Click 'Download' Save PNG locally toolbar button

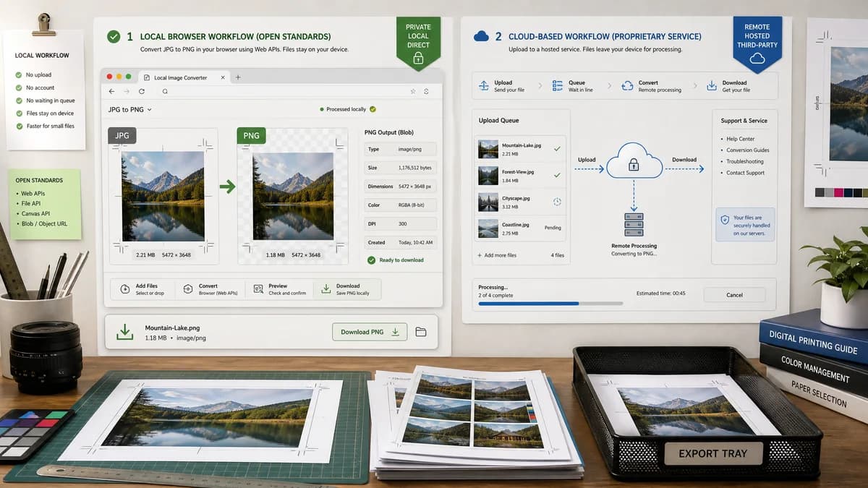(347, 289)
